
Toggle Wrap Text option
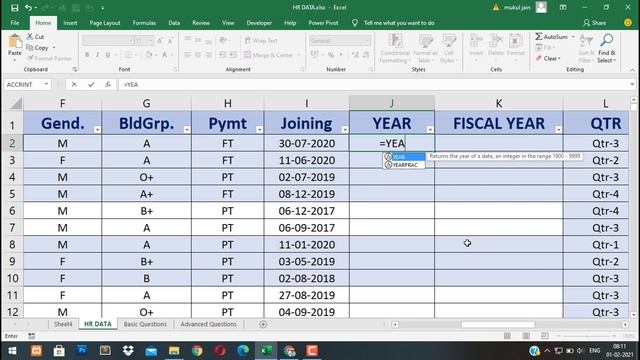pyautogui.click(x=261, y=40)
